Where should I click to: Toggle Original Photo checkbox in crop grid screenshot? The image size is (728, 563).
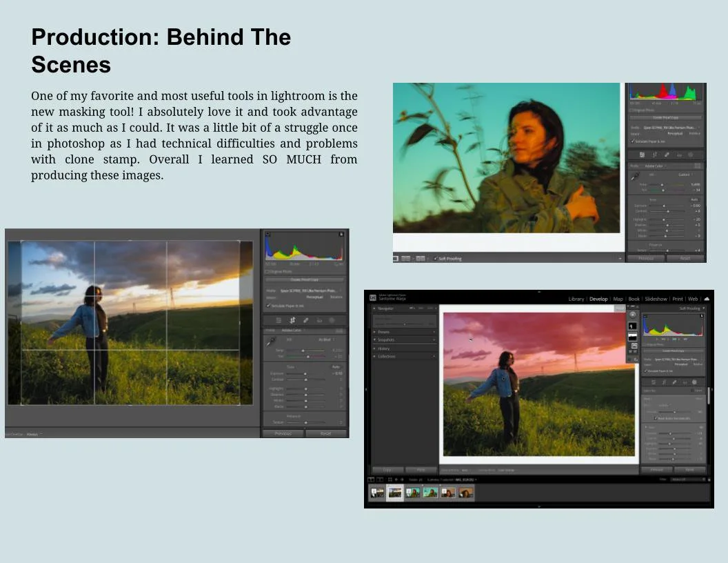267,271
